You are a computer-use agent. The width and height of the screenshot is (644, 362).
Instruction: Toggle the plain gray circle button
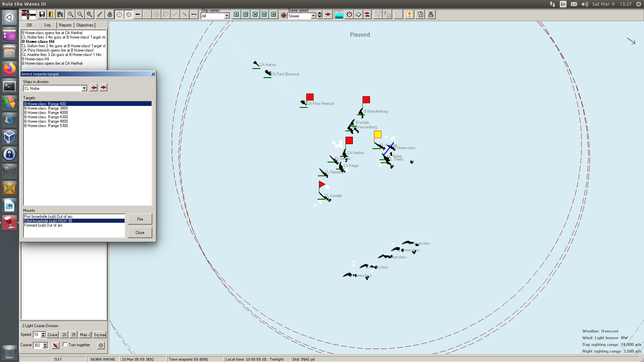coord(166,14)
